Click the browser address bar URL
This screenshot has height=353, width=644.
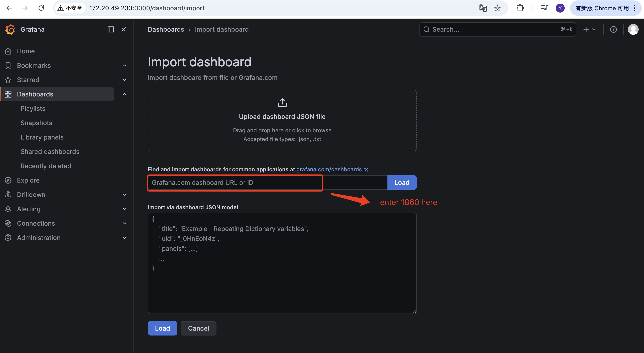147,8
